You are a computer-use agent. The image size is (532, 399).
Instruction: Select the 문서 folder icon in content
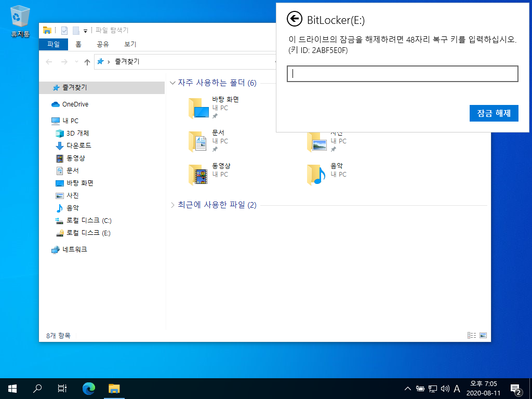[x=198, y=141]
